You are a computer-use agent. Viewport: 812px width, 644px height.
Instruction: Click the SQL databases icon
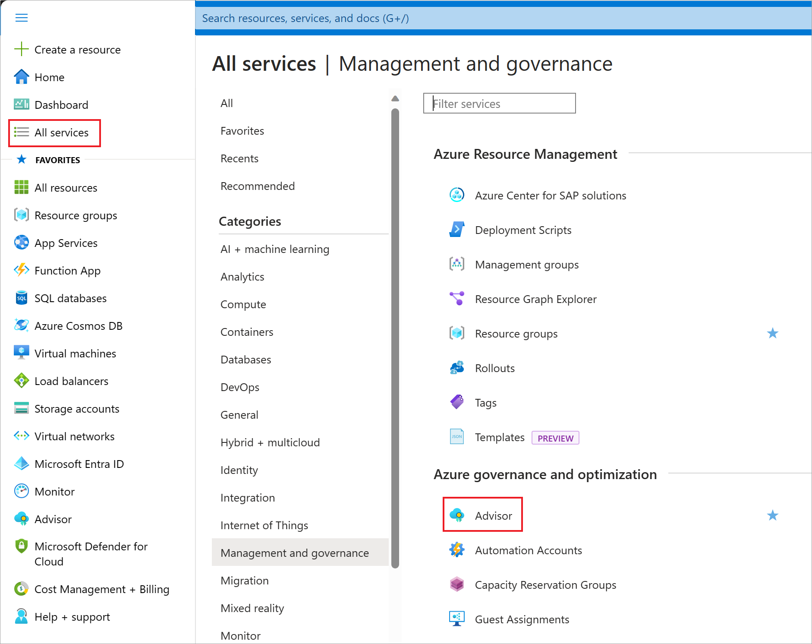coord(21,298)
